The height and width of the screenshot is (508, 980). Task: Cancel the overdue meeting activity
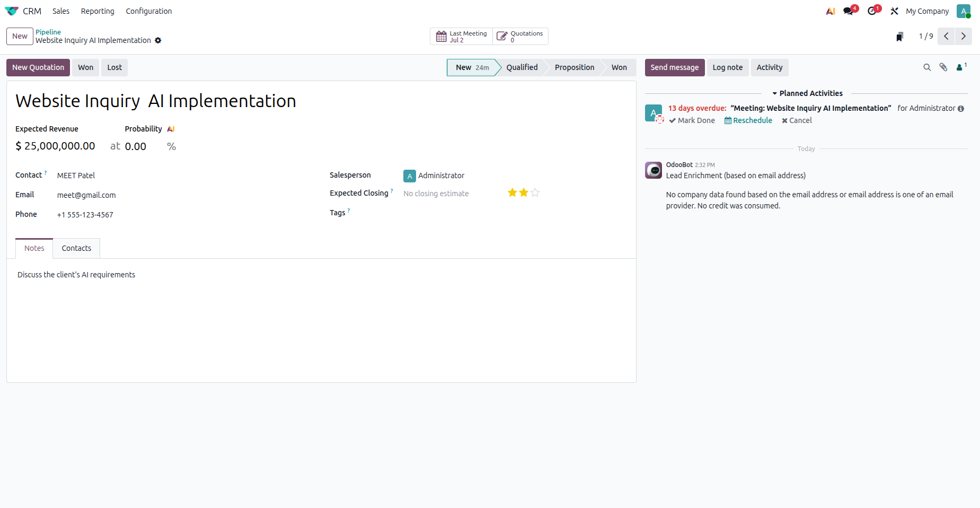[797, 120]
